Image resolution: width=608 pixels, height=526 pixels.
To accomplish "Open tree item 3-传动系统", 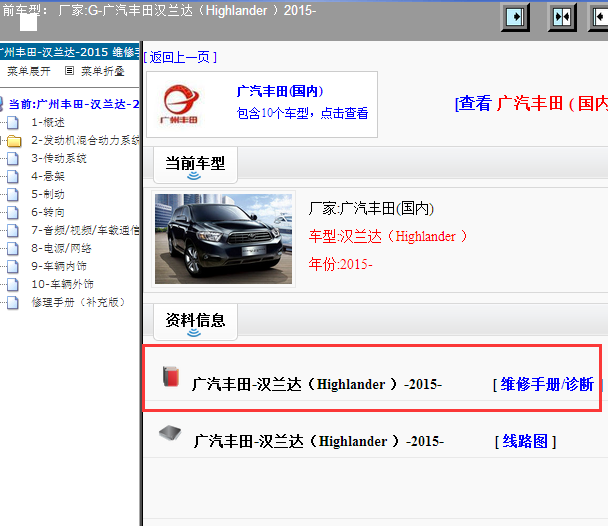I will pyautogui.click(x=59, y=158).
